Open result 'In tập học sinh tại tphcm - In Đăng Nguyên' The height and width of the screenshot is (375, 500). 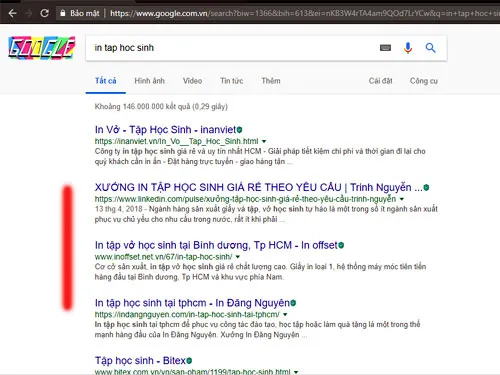pos(192,303)
